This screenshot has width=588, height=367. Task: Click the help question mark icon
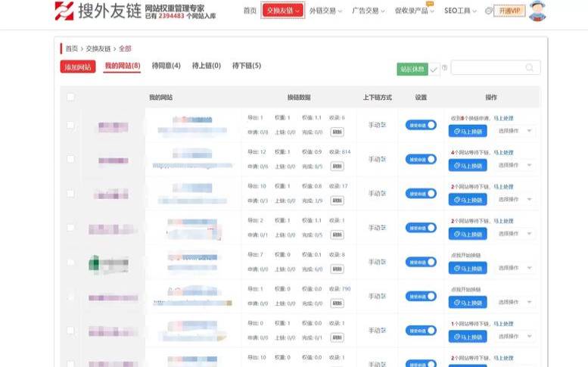(x=444, y=68)
